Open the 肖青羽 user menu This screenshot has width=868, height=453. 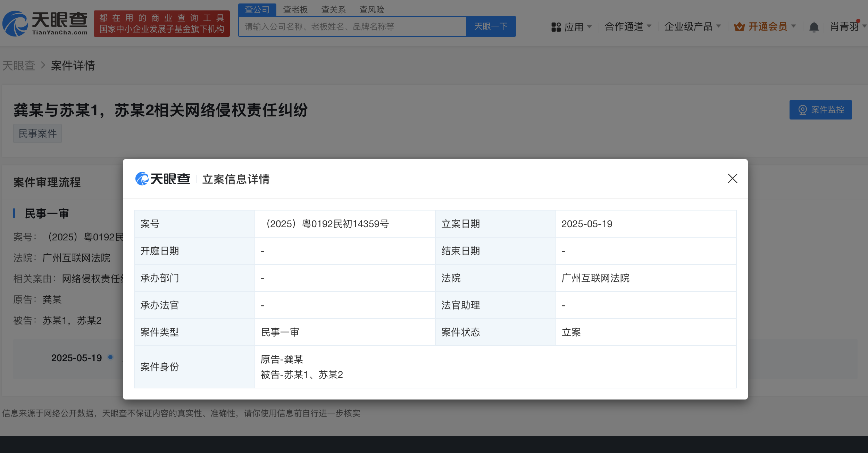pos(848,27)
